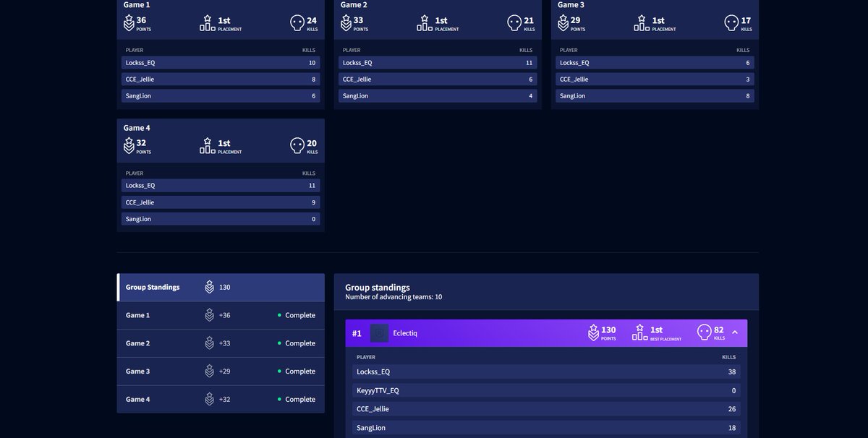Screen dimensions: 868x438
Task: Click the Game 4 card kills skull icon
Action: [x=297, y=146]
